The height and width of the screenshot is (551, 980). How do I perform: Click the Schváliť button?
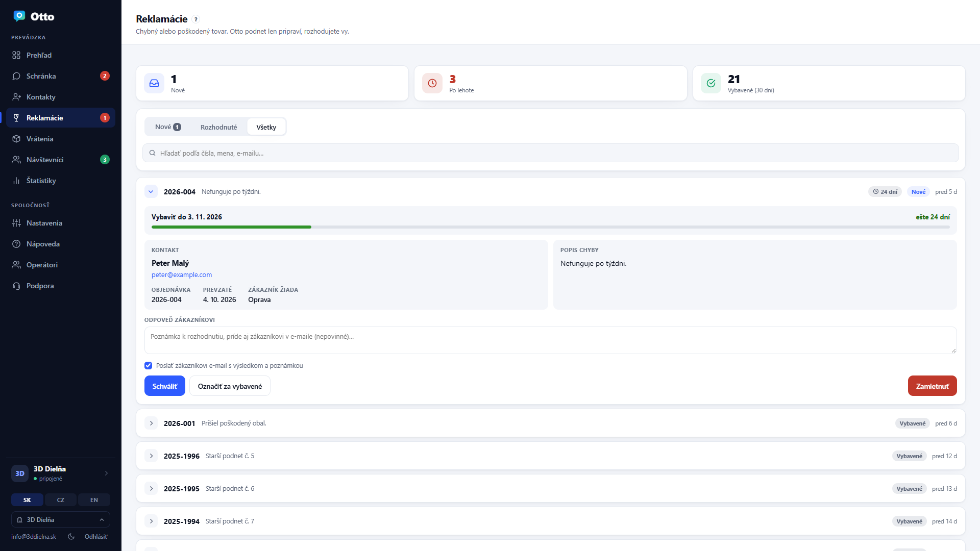pos(165,386)
